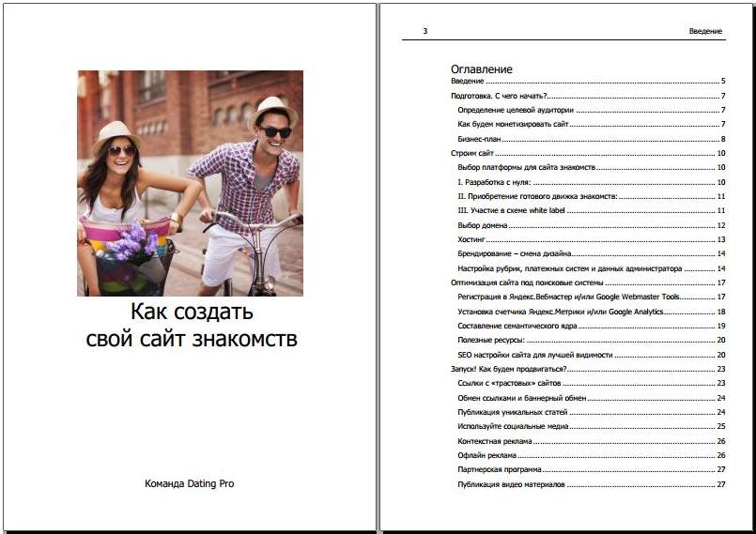Select the 'Строим сайт' chapter entry
Viewport: 756px width, 534px height.
pyautogui.click(x=472, y=153)
